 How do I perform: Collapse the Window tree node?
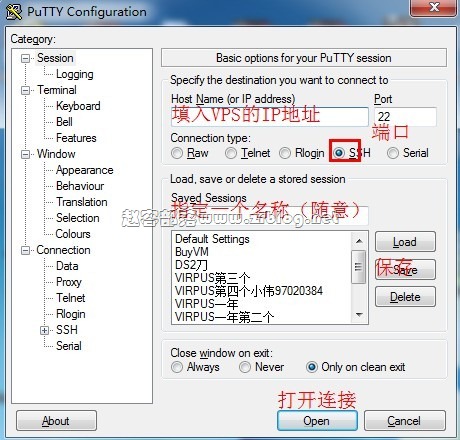[x=25, y=154]
